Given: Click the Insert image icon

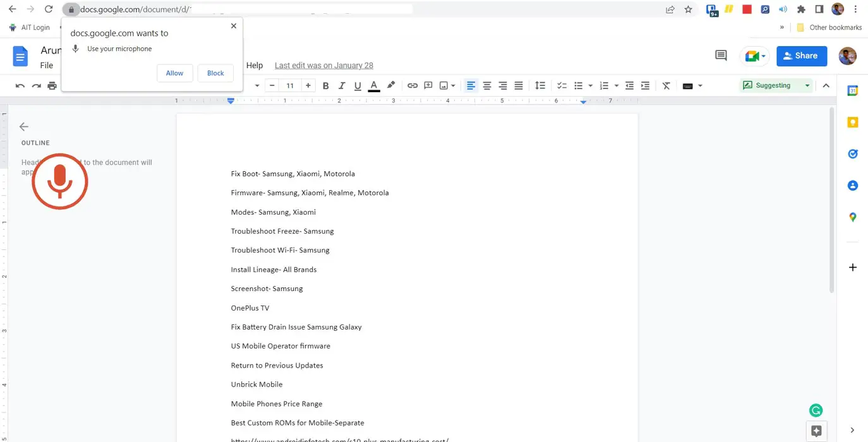Looking at the screenshot, I should (443, 86).
